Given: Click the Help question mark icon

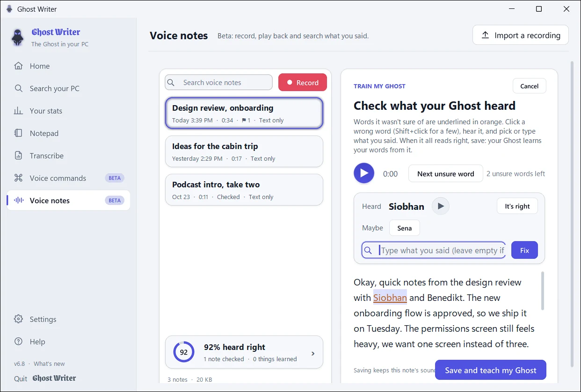Looking at the screenshot, I should pos(18,342).
